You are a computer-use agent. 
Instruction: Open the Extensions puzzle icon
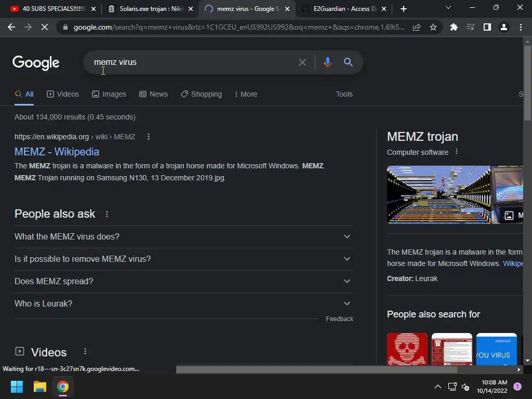coord(454,27)
